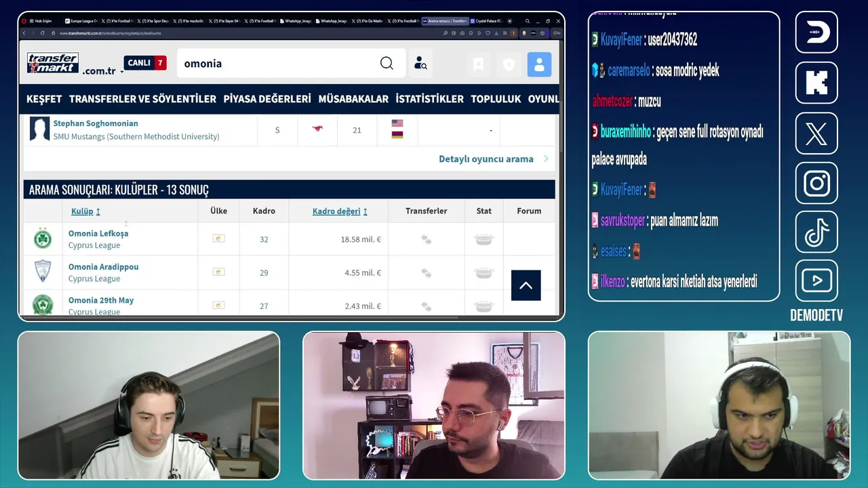Open the Omonia 29th May club link
The width and height of the screenshot is (868, 488).
[101, 300]
